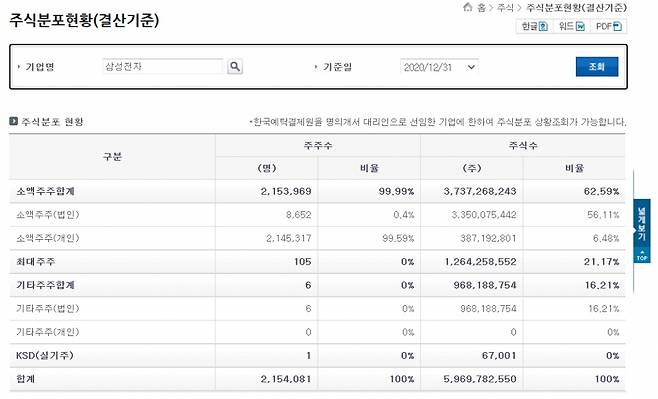Click the value 3,350,075,442
Screen dimensions: 658x399
click(484, 215)
